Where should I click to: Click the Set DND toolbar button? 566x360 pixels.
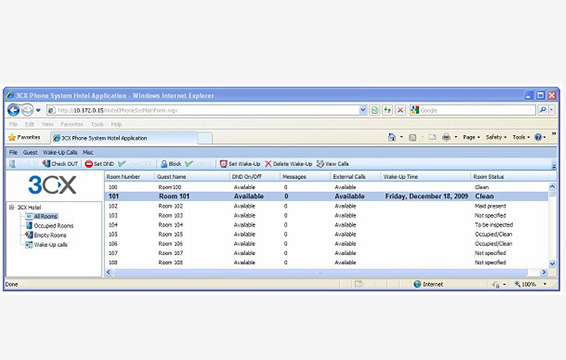point(100,164)
